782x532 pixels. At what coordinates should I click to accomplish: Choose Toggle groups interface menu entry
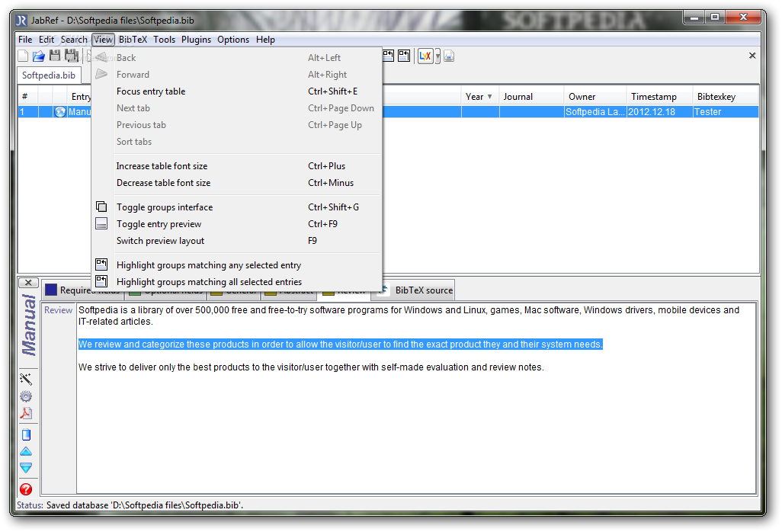237,207
